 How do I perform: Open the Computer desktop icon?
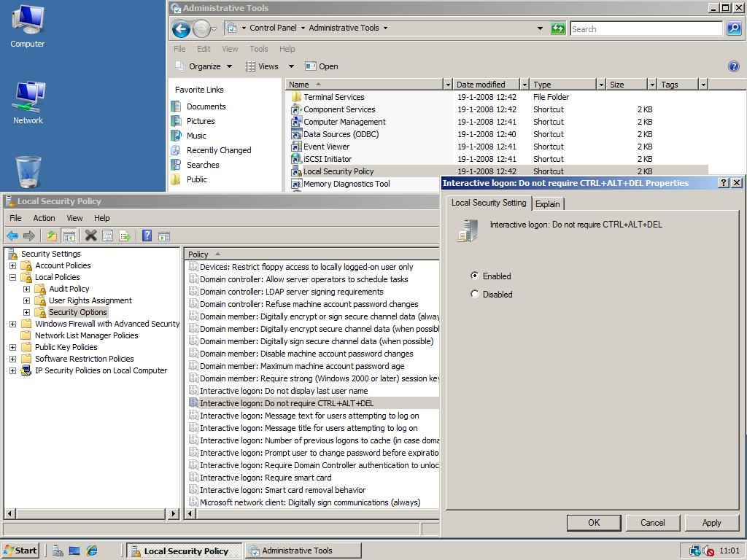coord(27,26)
